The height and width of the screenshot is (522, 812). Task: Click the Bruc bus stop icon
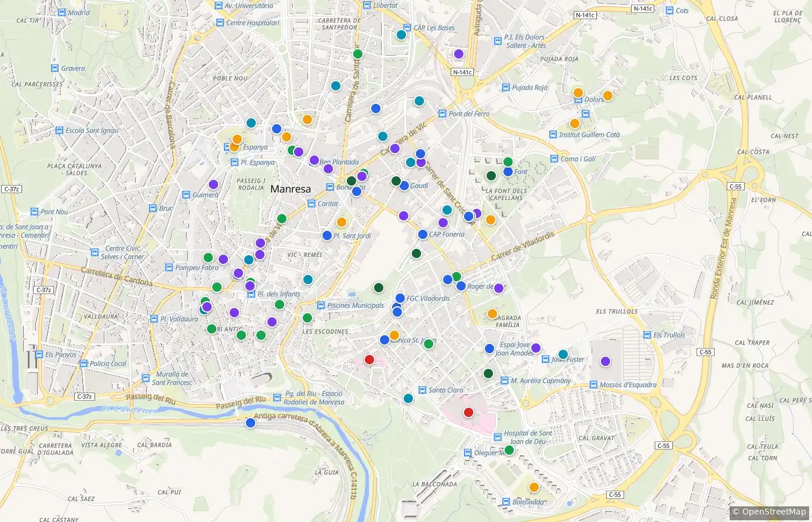[x=153, y=208]
